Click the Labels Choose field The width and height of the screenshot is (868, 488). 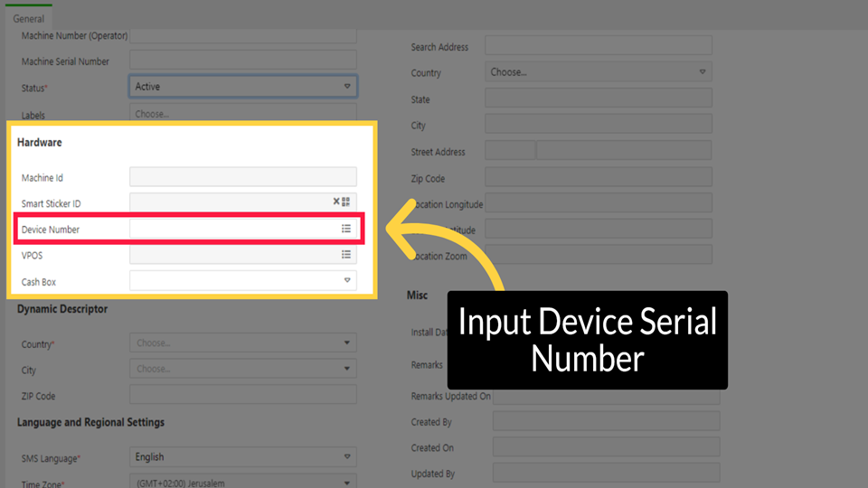click(242, 115)
